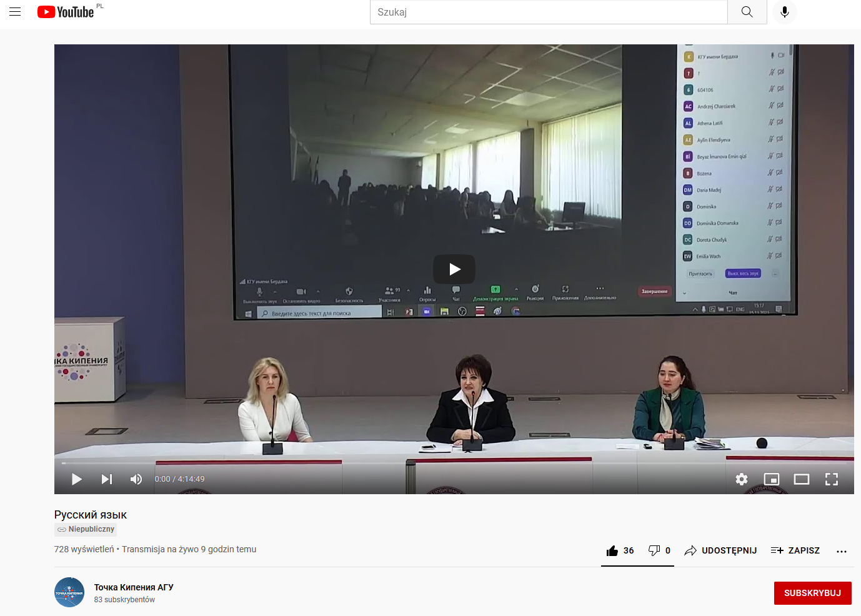This screenshot has height=616, width=861.
Task: Enter fullscreen mode
Action: [x=832, y=479]
